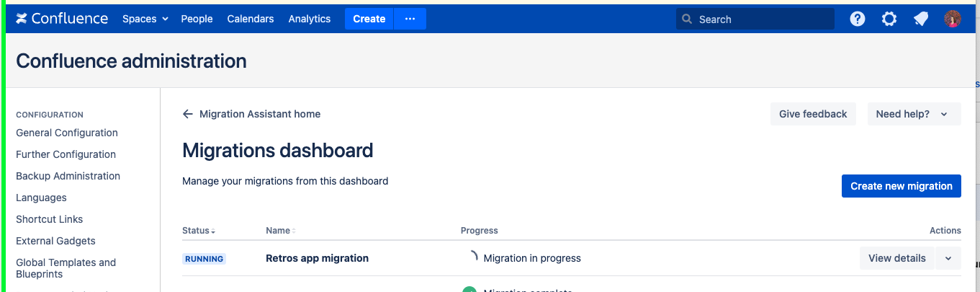
Task: Click the back arrow beside Migration Assistant home
Action: pyautogui.click(x=188, y=114)
